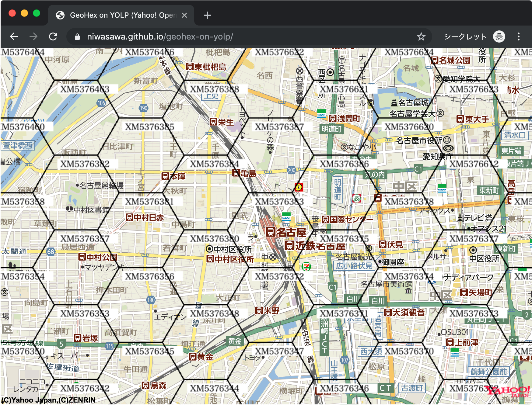Click the 7-Eleven store marker
The height and width of the screenshot is (405, 532).
click(x=306, y=267)
